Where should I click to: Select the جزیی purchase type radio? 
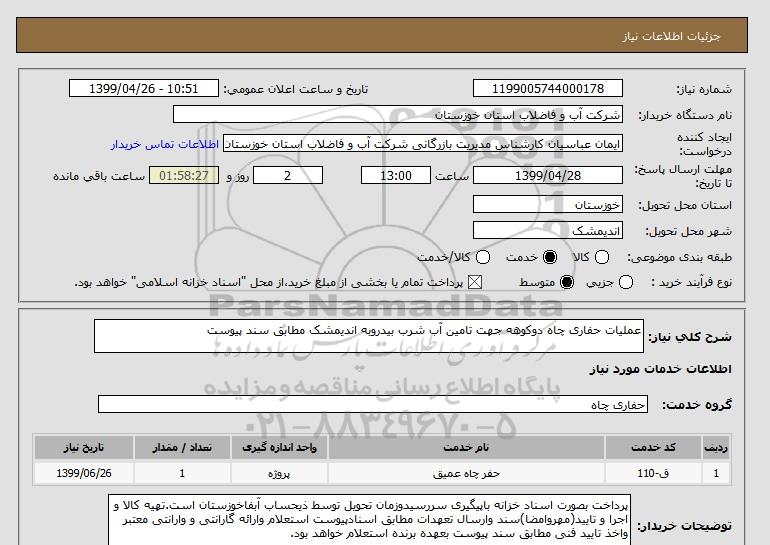pos(626,282)
